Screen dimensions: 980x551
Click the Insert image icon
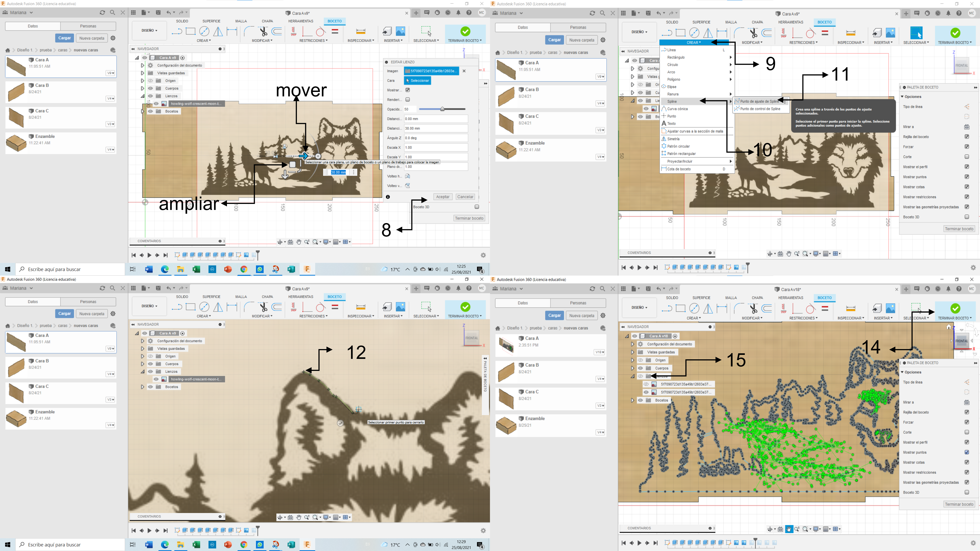pos(401,31)
